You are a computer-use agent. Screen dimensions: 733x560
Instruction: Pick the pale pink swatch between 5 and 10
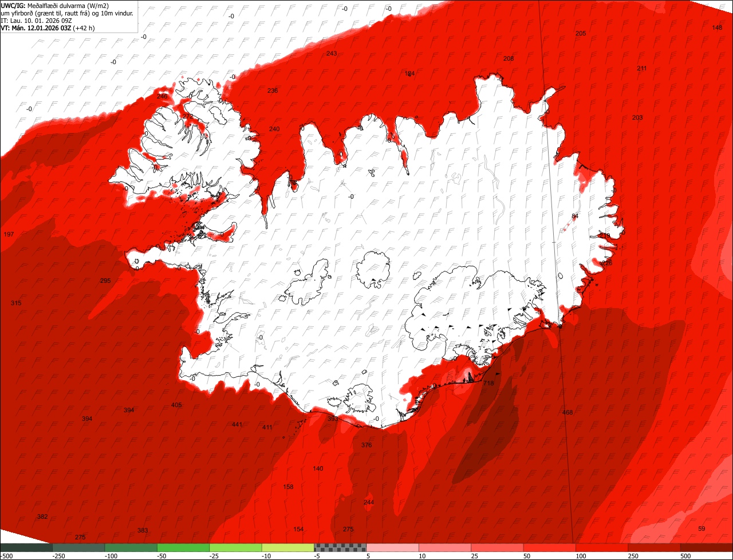(393, 547)
